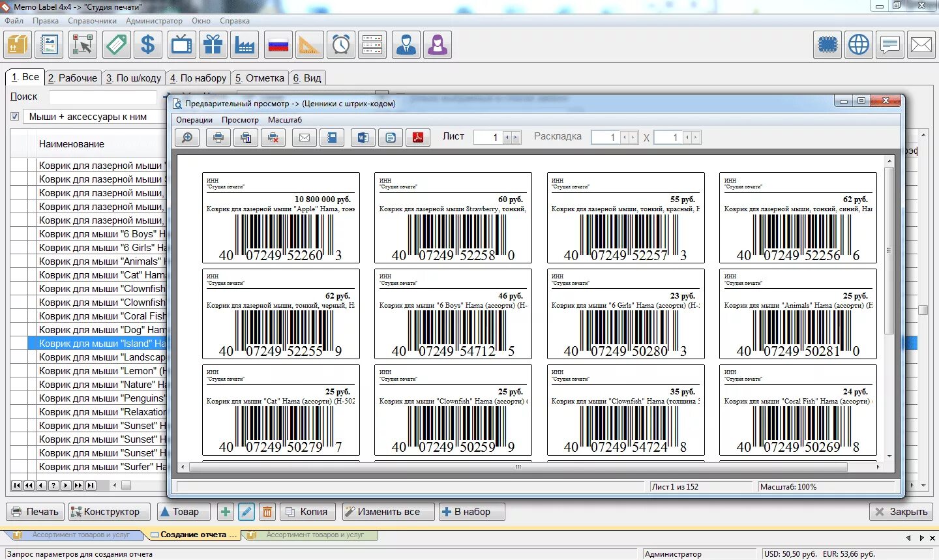This screenshot has height=560, width=939.
Task: Open the green price tag icon
Action: point(116,45)
